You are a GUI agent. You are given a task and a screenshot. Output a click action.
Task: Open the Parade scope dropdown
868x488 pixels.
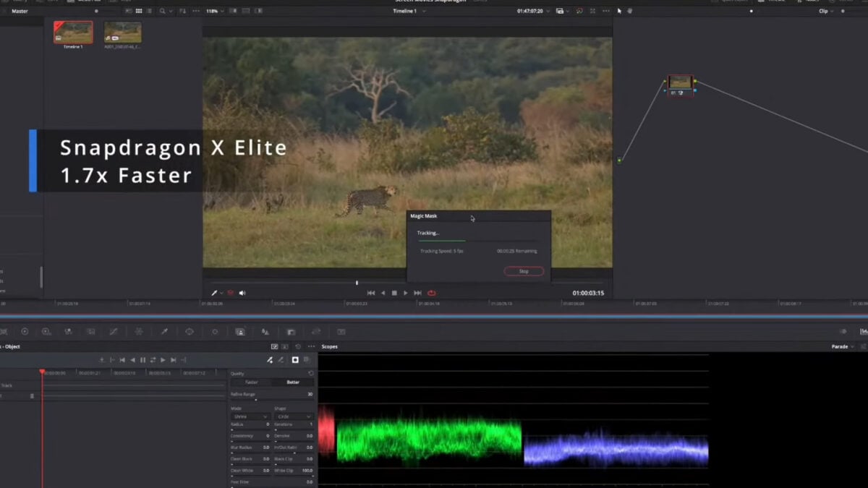point(841,346)
